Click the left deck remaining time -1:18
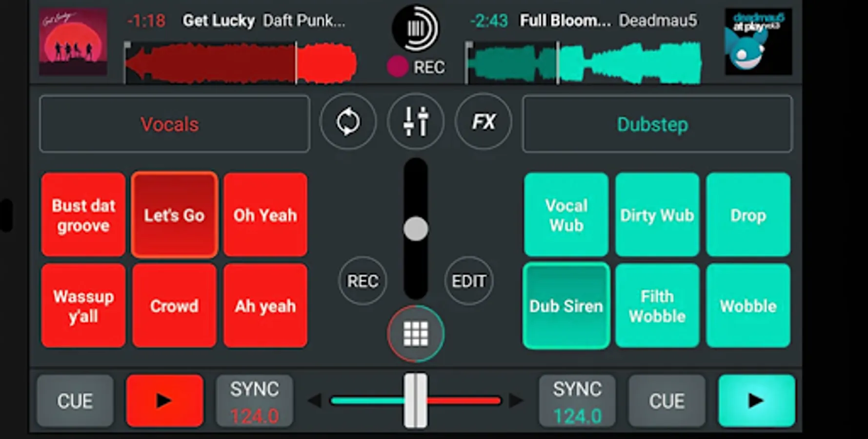This screenshot has height=439, width=868. [146, 21]
